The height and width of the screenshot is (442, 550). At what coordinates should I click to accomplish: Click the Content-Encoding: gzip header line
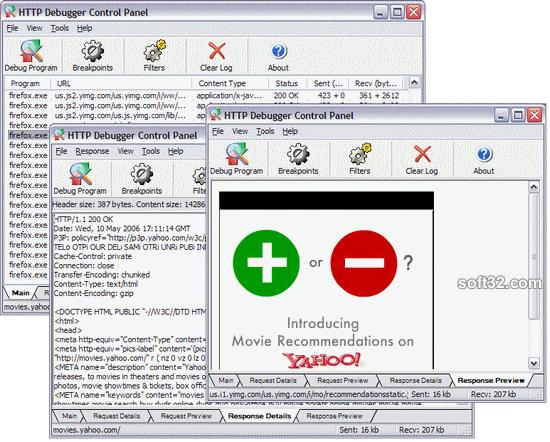[94, 293]
